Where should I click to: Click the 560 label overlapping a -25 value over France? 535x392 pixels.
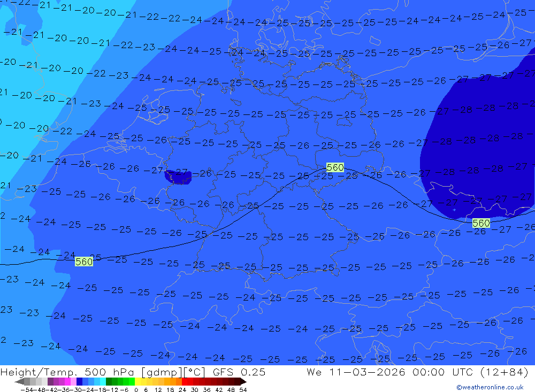(x=84, y=262)
